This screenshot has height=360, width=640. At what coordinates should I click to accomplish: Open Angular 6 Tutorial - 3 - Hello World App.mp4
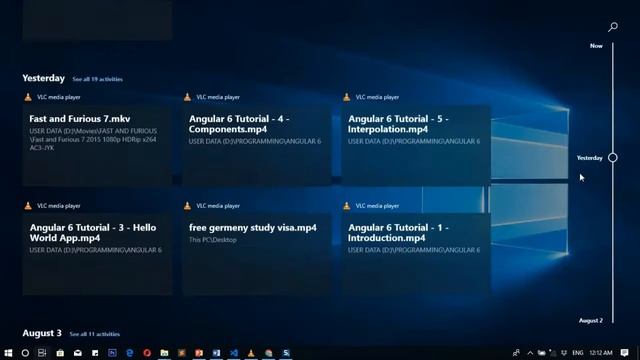97,254
